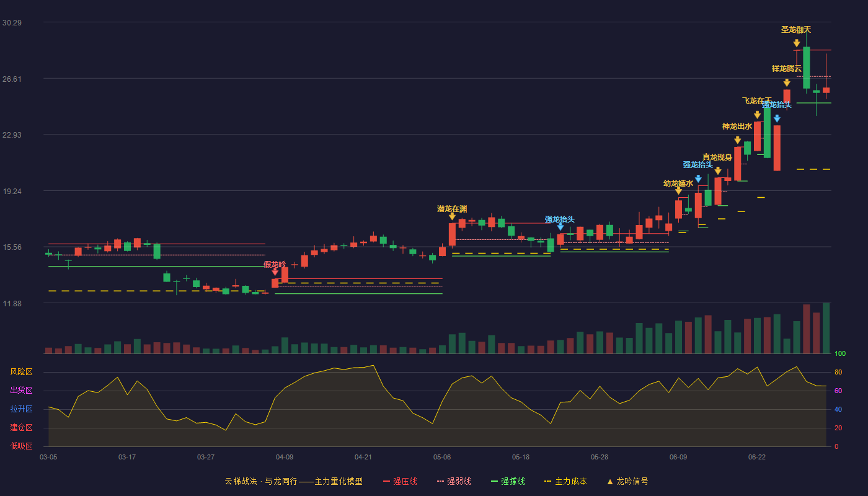Screen dimensions: 868x496
Task: Click the yellow arrow under 圣龙御天 signal
Action: 797,43
